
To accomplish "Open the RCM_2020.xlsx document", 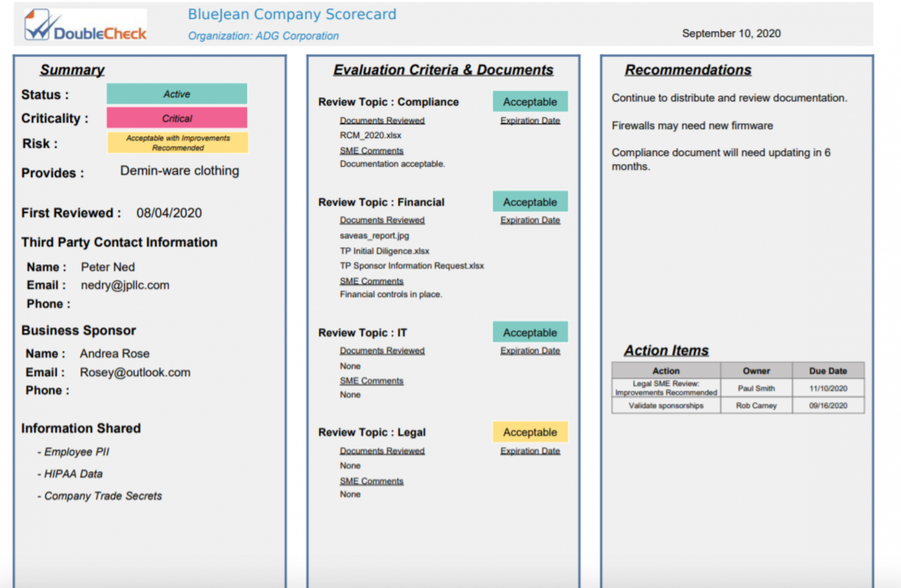I will tap(370, 135).
